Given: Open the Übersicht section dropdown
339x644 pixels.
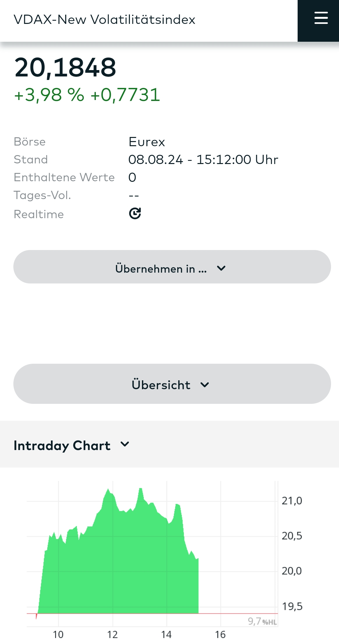Looking at the screenshot, I should click(172, 384).
